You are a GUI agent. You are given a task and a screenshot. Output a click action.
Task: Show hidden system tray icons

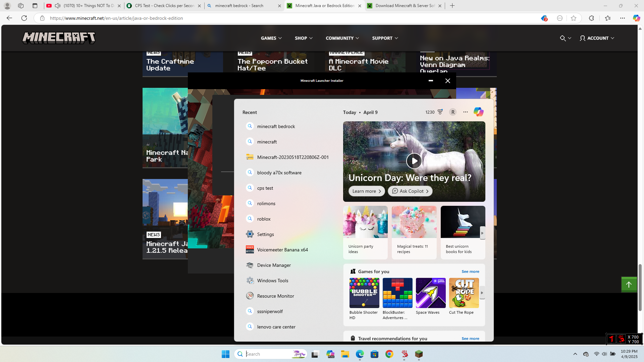575,354
